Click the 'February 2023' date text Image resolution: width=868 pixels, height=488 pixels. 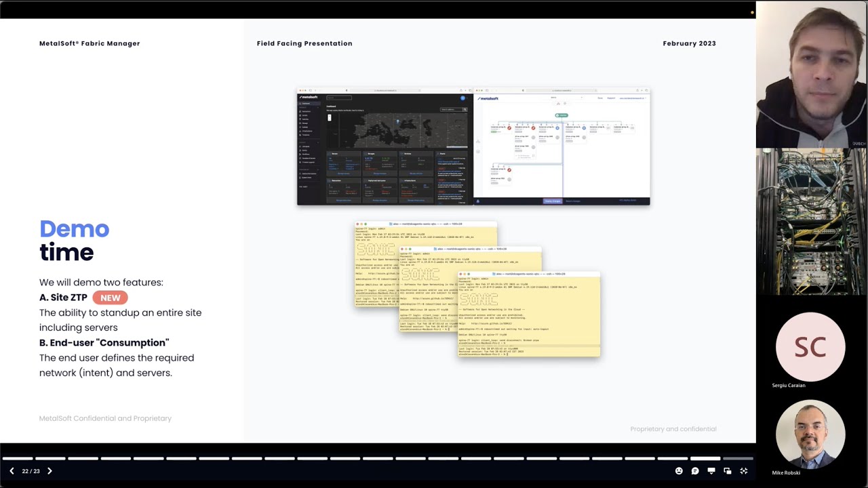(690, 43)
